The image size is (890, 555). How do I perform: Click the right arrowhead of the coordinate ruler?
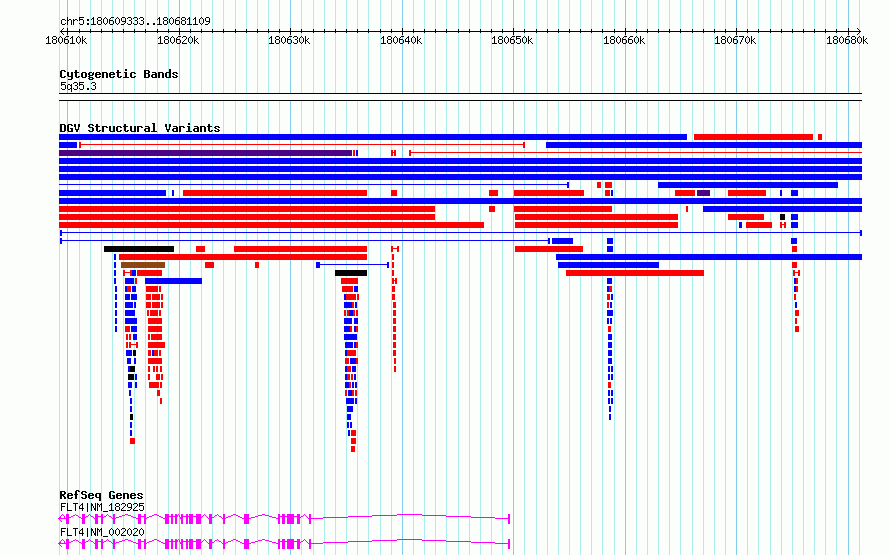click(859, 31)
